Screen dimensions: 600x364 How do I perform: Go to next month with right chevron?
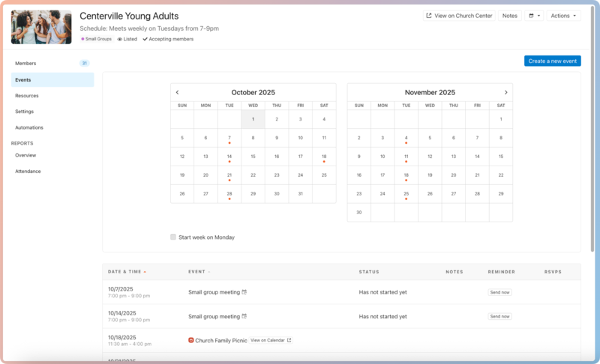coord(505,92)
